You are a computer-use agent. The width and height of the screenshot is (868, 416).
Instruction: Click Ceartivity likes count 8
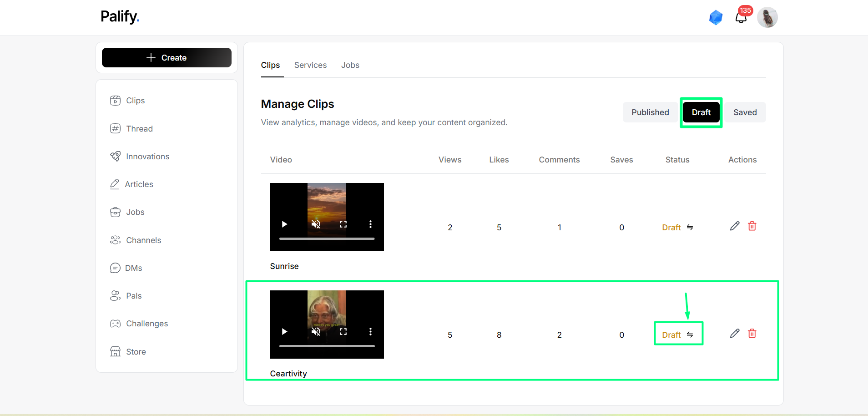click(499, 335)
